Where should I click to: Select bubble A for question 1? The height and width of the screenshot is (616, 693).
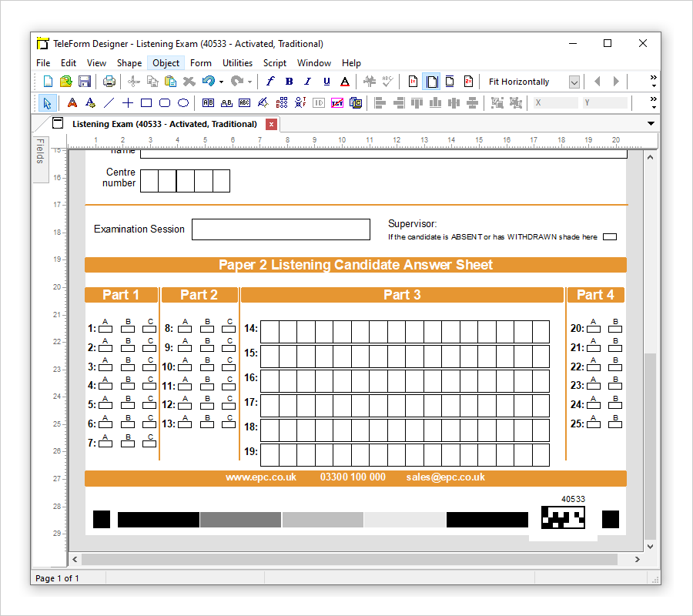[105, 330]
